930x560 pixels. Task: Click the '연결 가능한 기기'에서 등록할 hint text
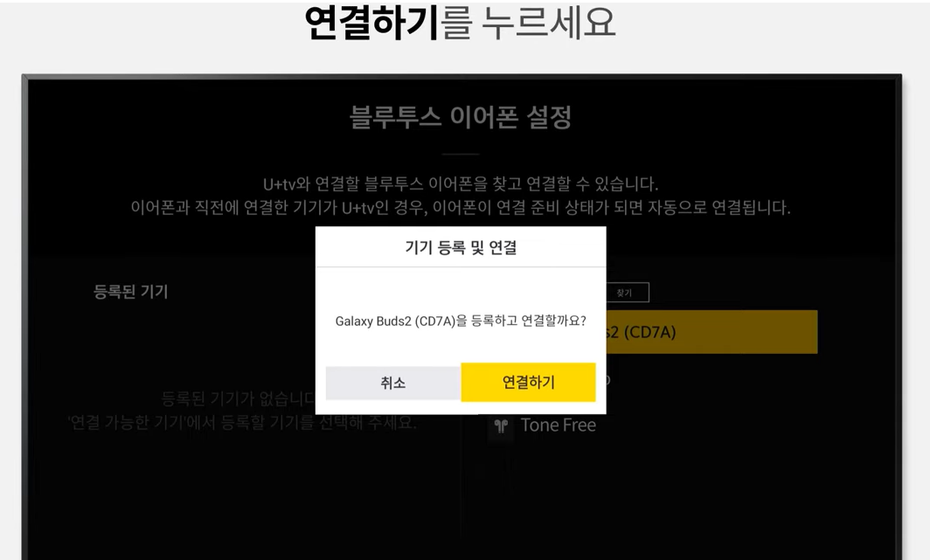click(x=242, y=423)
